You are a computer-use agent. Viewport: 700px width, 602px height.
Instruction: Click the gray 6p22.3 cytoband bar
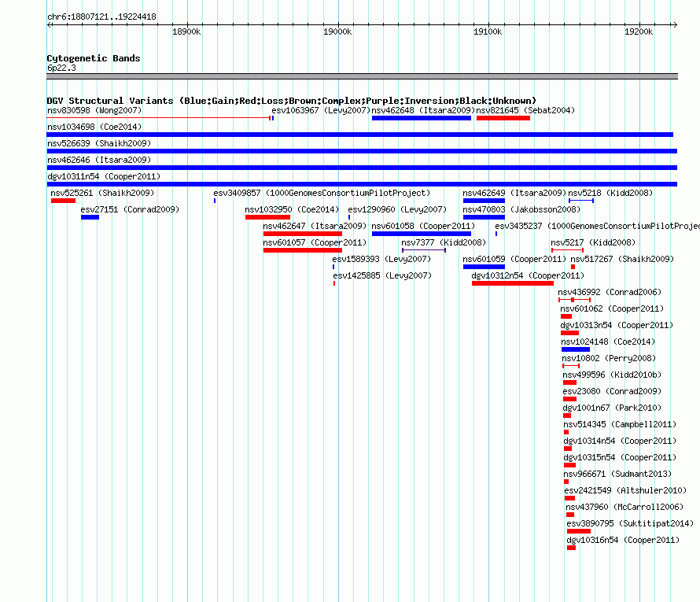tap(362, 76)
